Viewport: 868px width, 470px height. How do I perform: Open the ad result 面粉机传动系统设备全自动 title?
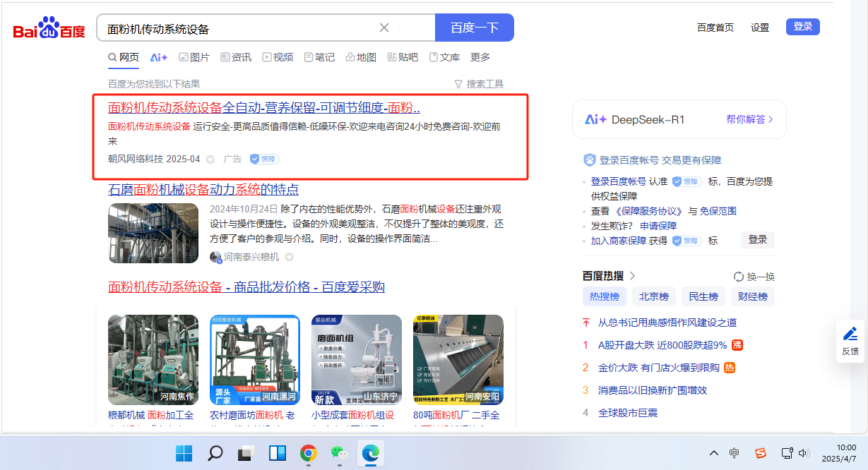264,108
